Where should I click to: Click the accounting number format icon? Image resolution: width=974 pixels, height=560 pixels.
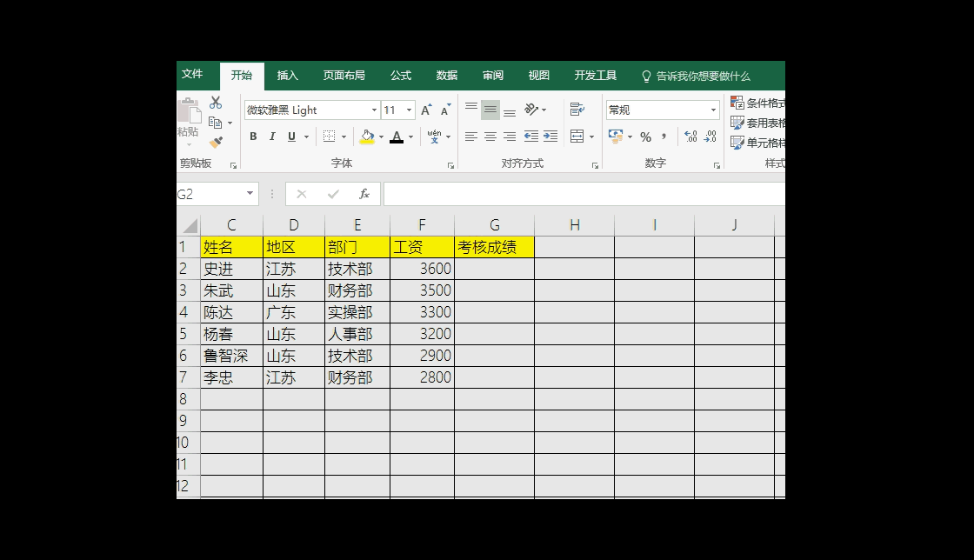tap(616, 137)
